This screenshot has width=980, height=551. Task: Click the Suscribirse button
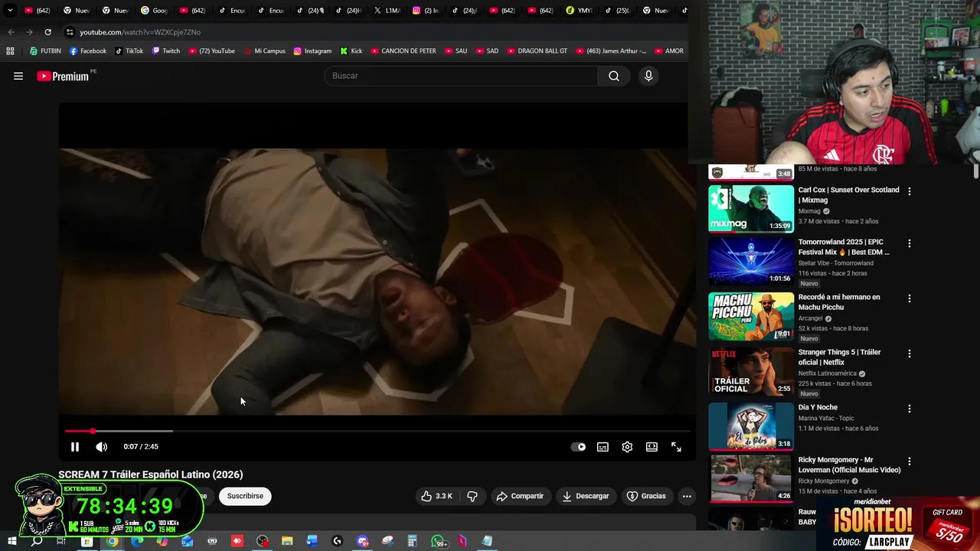(245, 496)
